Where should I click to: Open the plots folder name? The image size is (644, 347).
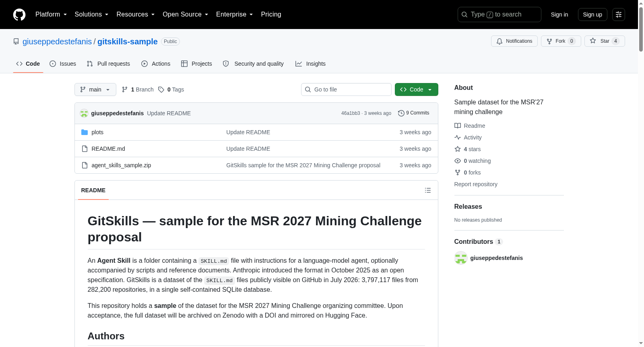(97, 132)
